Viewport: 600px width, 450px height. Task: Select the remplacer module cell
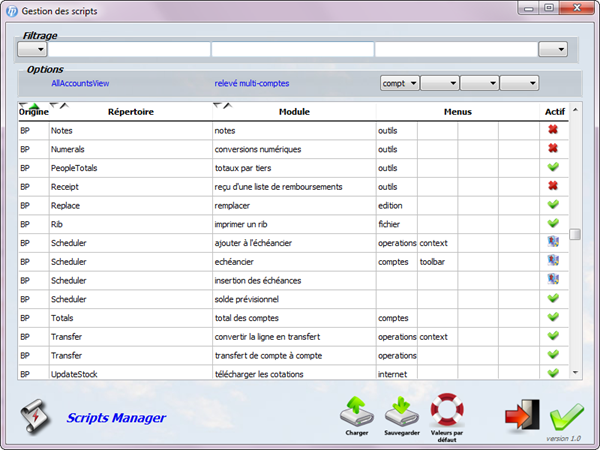294,206
